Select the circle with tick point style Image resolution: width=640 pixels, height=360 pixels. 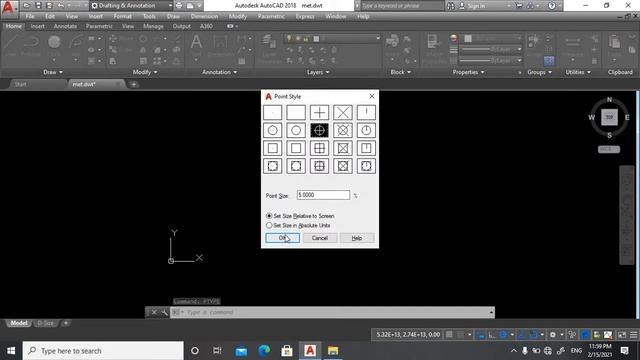click(366, 130)
